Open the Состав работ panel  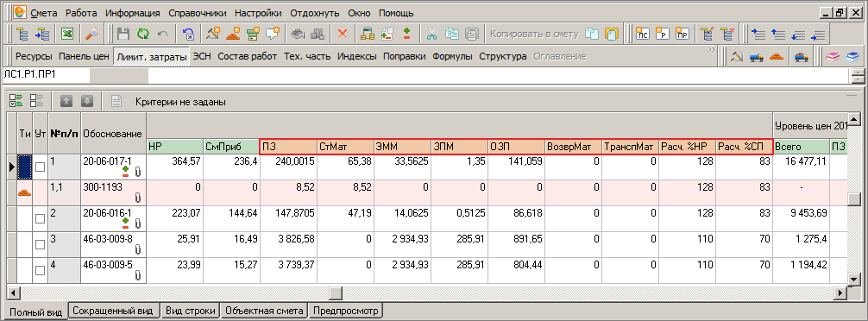tap(247, 56)
